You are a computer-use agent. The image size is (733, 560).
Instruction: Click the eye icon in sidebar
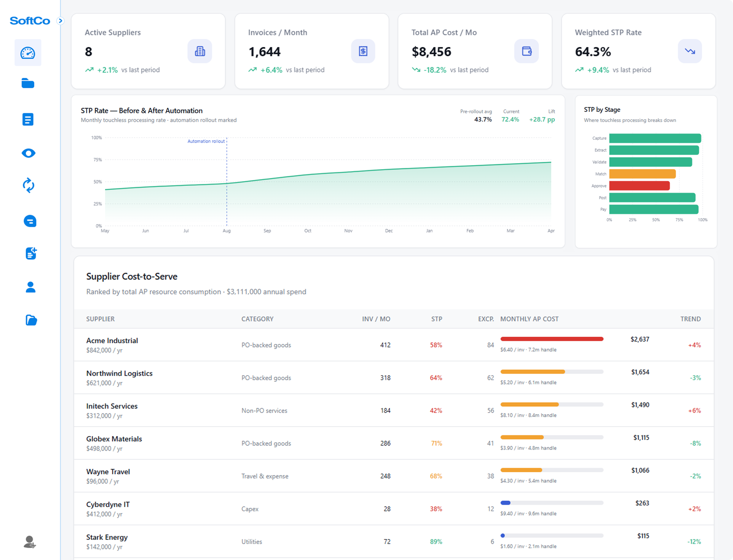click(28, 153)
